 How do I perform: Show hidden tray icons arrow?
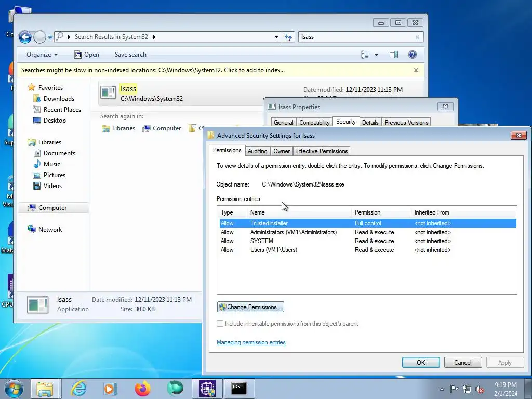442,389
